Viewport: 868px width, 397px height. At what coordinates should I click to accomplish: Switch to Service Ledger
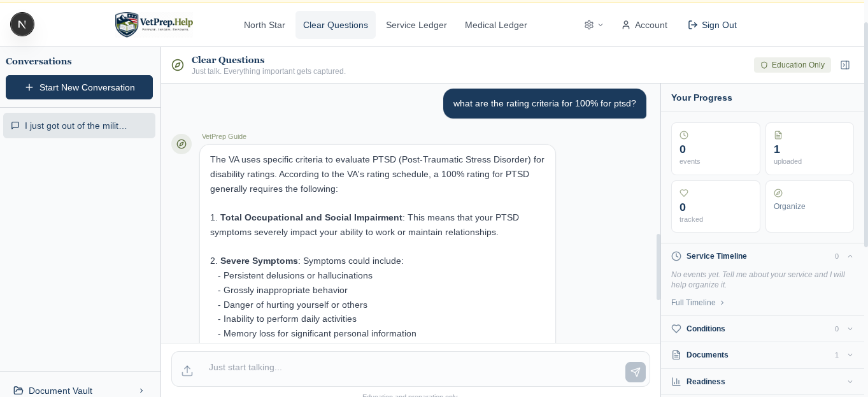click(416, 25)
